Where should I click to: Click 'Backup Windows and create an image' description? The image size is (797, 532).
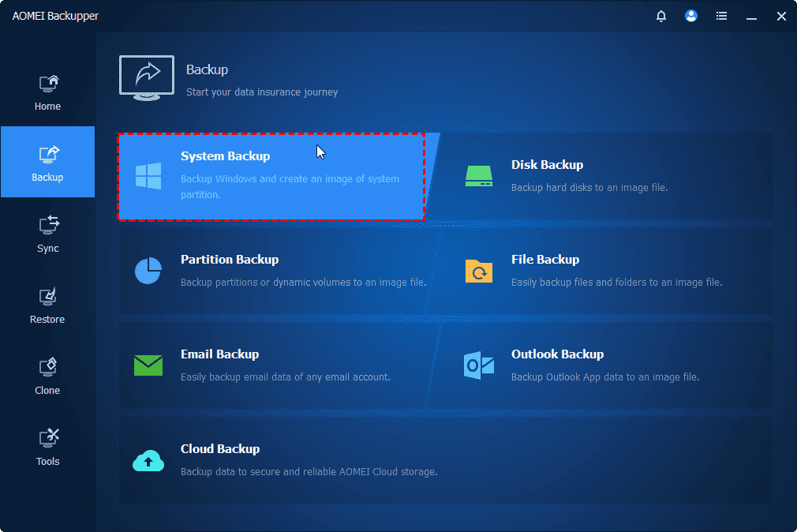(x=290, y=186)
